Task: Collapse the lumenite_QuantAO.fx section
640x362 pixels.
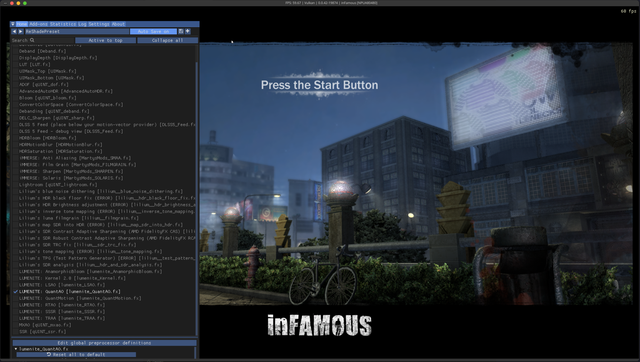Action: click(16, 349)
